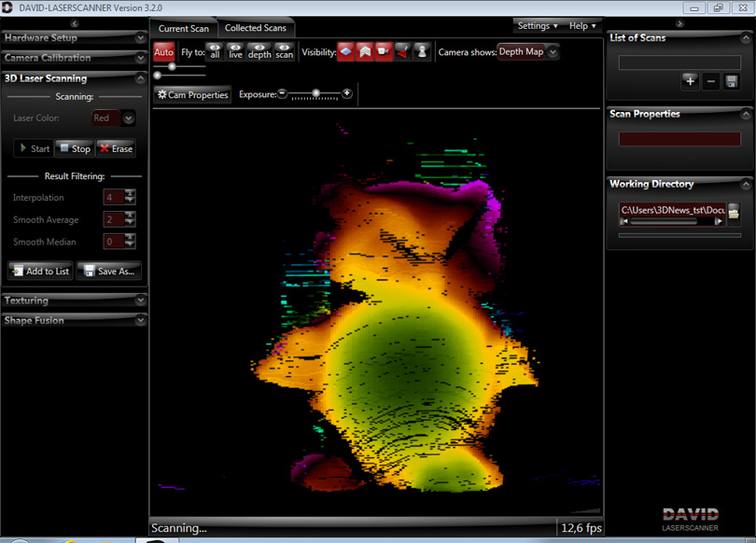Open the Camera shows Depth Map dropdown

528,52
